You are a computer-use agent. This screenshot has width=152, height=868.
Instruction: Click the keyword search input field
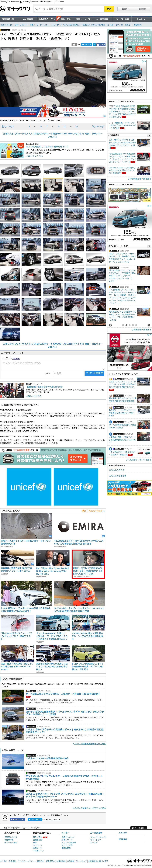click(x=69, y=9)
